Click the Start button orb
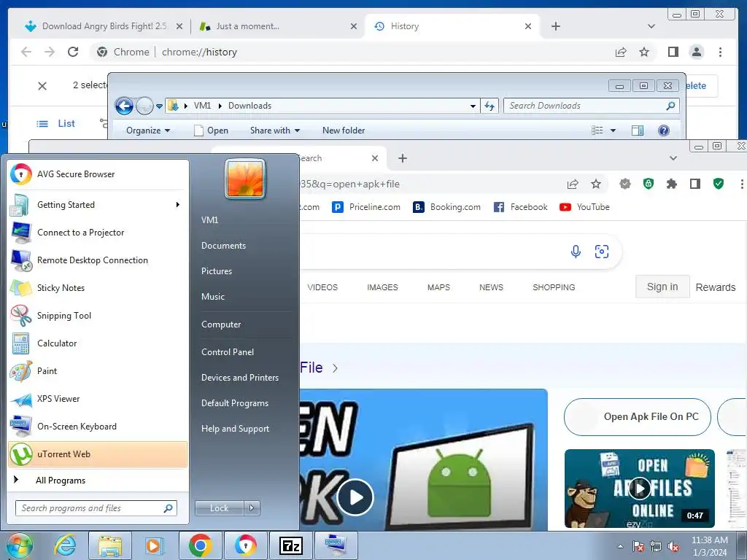The height and width of the screenshot is (560, 747). pyautogui.click(x=19, y=545)
